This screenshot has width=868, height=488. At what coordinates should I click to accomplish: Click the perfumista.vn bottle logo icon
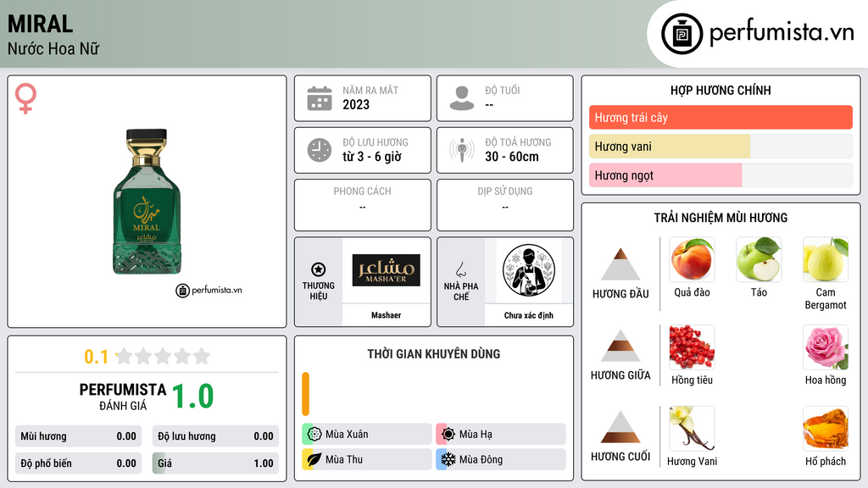682,34
